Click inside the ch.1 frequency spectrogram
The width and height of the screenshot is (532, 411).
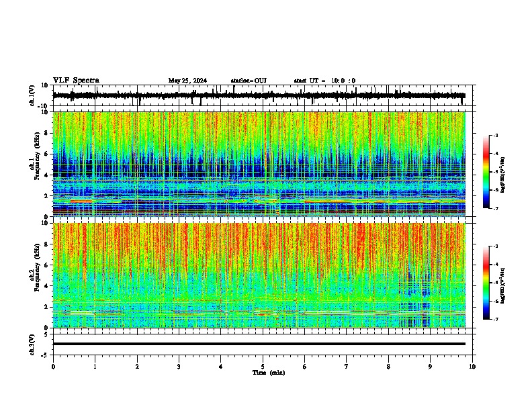[259, 164]
